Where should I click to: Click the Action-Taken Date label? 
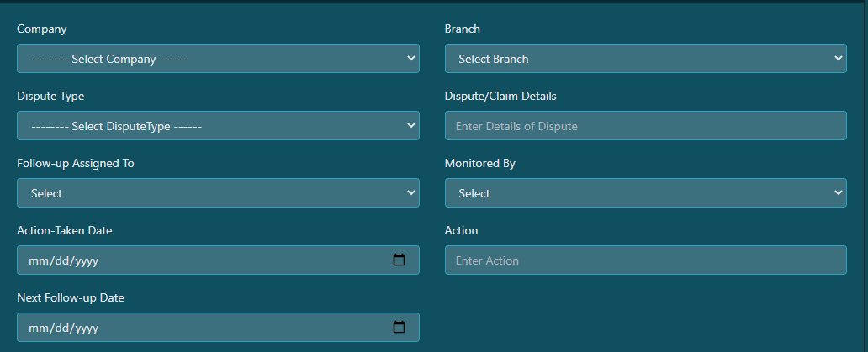(64, 230)
